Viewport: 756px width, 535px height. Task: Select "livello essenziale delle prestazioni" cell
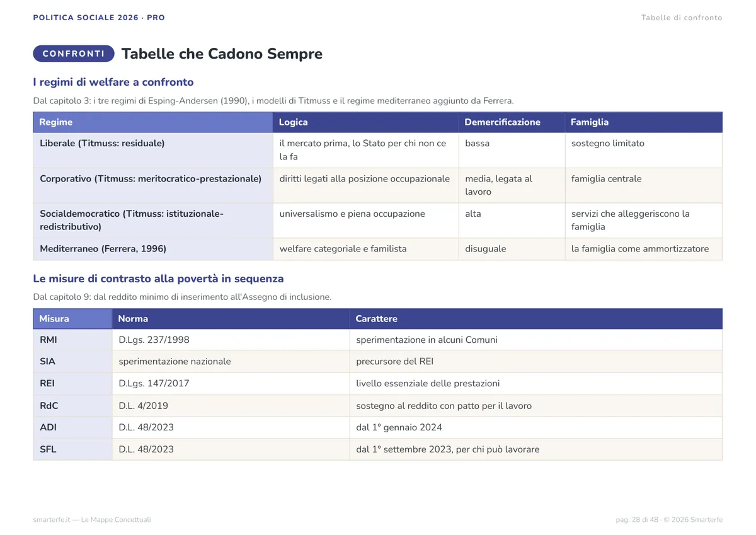click(536, 383)
